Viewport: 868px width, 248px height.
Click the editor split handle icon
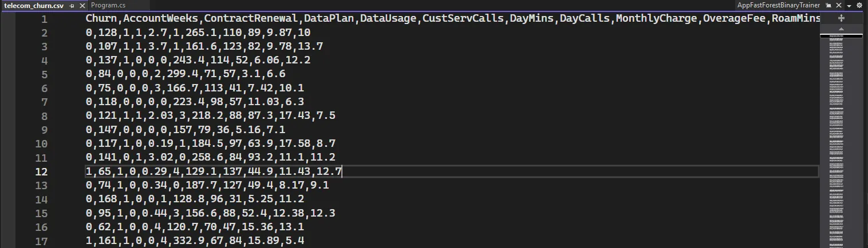(841, 18)
